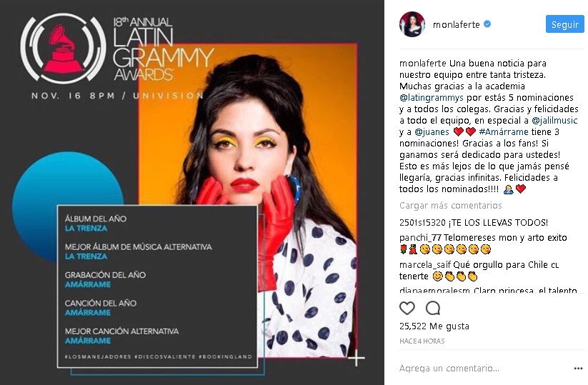The width and height of the screenshot is (588, 385).
Task: Follow the account with Seguir button
Action: click(x=564, y=24)
